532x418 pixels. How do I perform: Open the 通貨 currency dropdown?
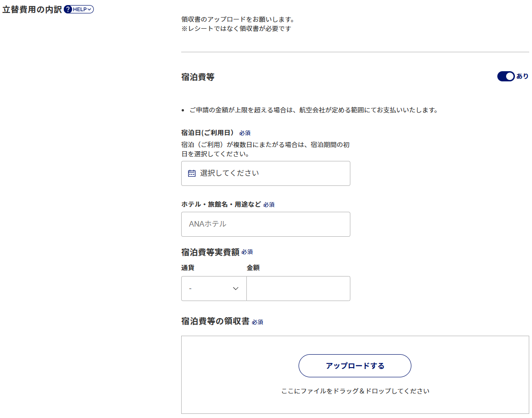click(x=214, y=289)
